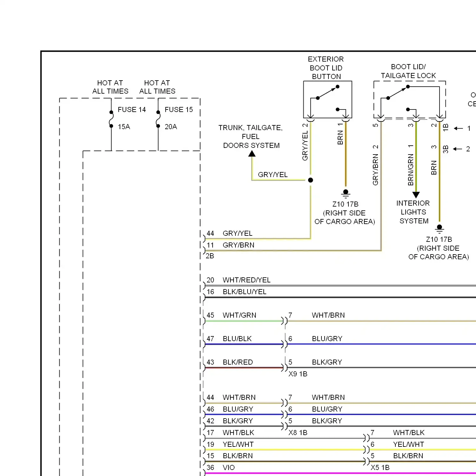Click the X5 1B connector symbol at pin 5
This screenshot has height=476, width=476.
point(367,461)
